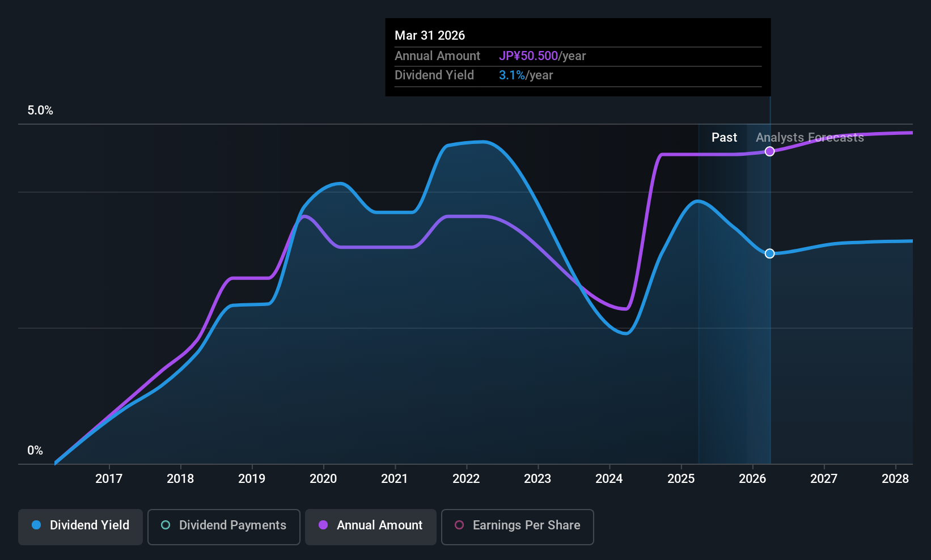
Task: Toggle the Annual Amount series
Action: (x=371, y=527)
